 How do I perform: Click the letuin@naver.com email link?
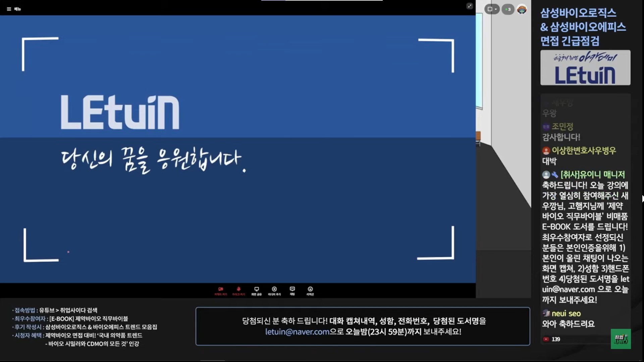pyautogui.click(x=297, y=332)
